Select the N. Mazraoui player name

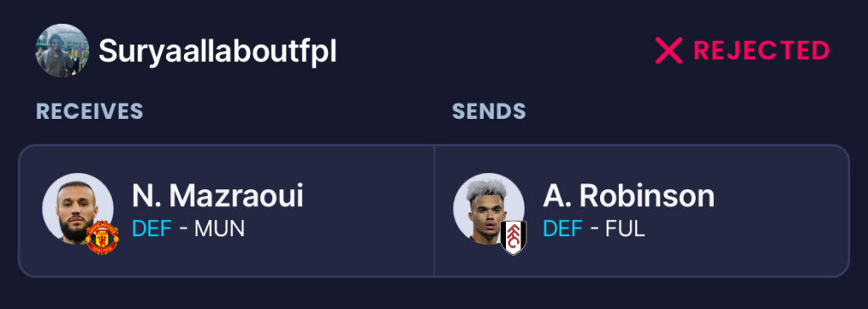[218, 196]
